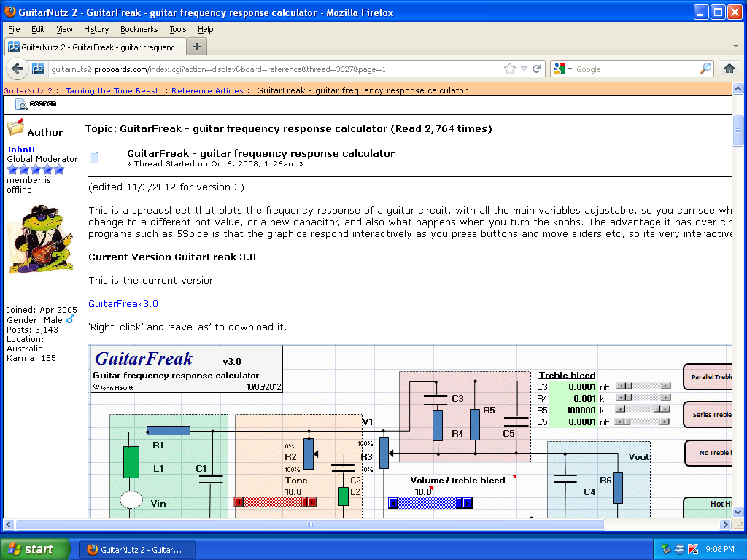747x560 pixels.
Task: Click the Taming the Tone Beast breadcrumb link
Action: (112, 90)
